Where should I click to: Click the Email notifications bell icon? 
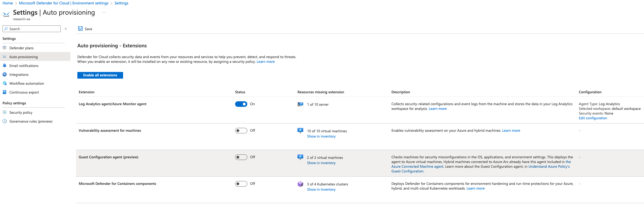(x=5, y=66)
